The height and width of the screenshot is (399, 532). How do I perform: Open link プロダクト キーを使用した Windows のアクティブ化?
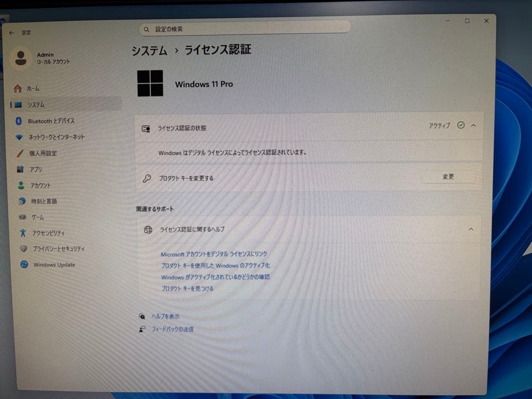coord(215,266)
